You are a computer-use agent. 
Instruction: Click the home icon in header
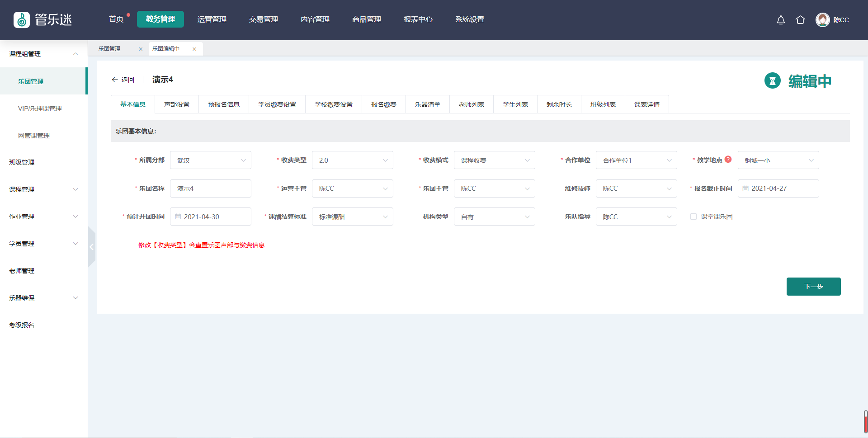click(x=800, y=20)
